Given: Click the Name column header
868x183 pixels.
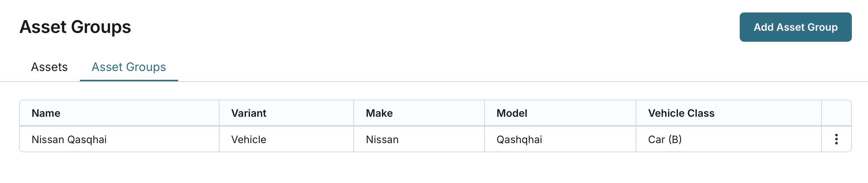Looking at the screenshot, I should point(46,113).
